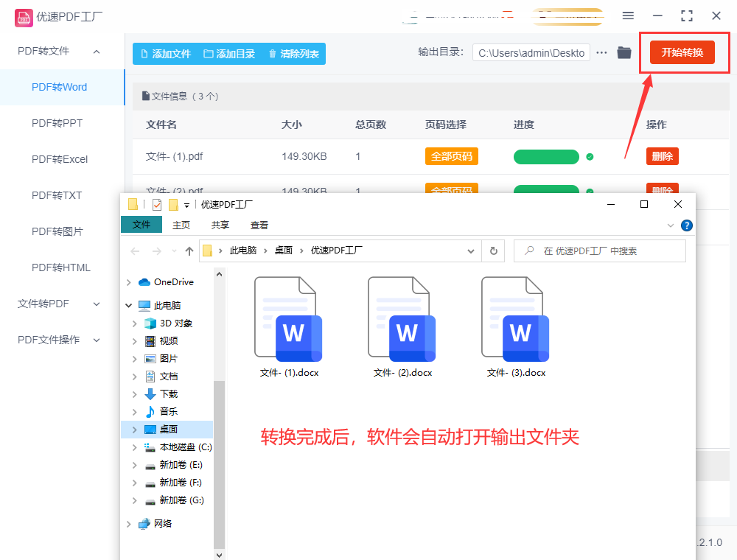Open the hamburger menu in the PDF factory title bar
The image size is (737, 560).
(628, 15)
